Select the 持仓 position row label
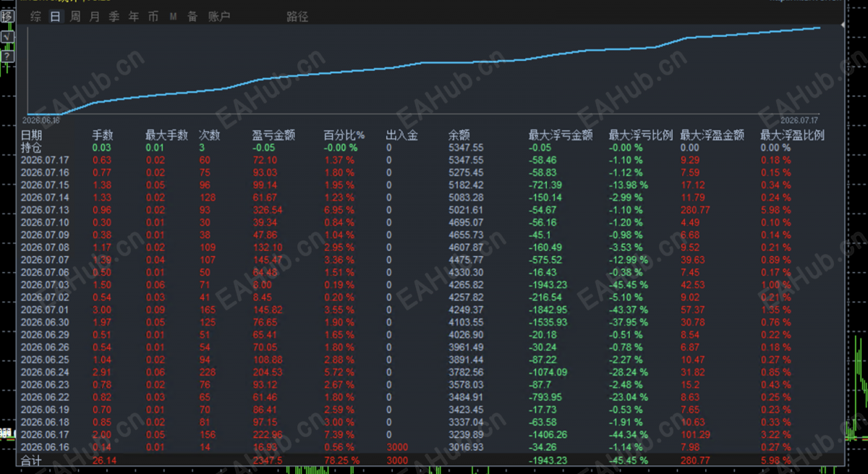The image size is (868, 474). [x=31, y=147]
